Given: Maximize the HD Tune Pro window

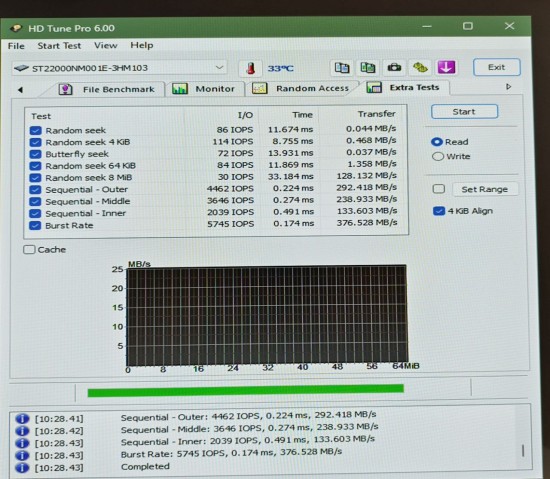Looking at the screenshot, I should pos(468,26).
